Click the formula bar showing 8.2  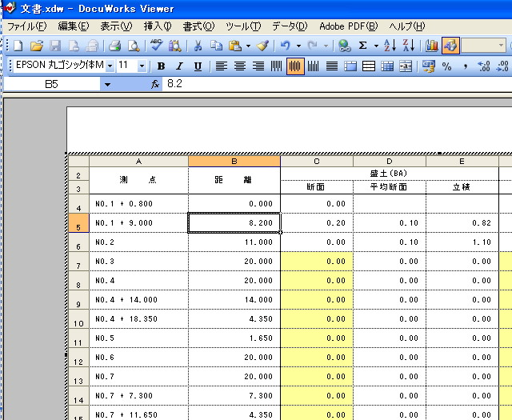click(336, 84)
